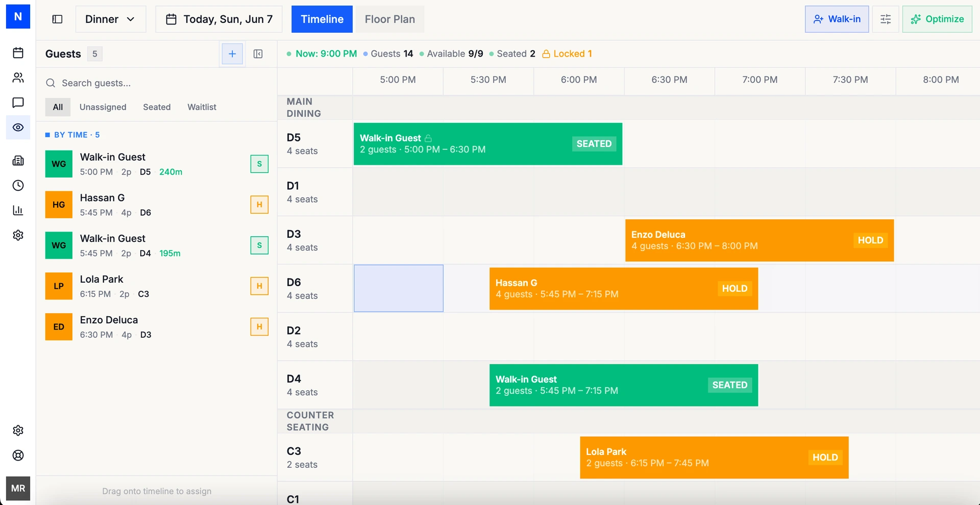Viewport: 980px width, 505px height.
Task: Open the upper gear settings icon
Action: click(18, 235)
